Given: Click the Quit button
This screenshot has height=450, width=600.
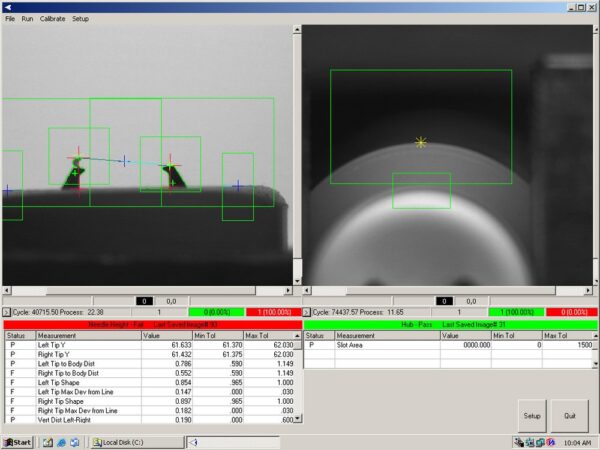Looking at the screenshot, I should click(569, 416).
